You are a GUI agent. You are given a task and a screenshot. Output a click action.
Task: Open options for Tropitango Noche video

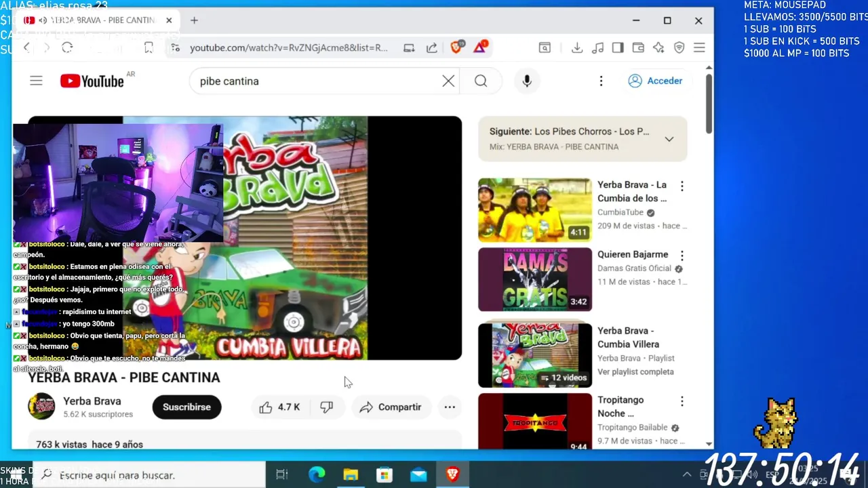pyautogui.click(x=682, y=401)
